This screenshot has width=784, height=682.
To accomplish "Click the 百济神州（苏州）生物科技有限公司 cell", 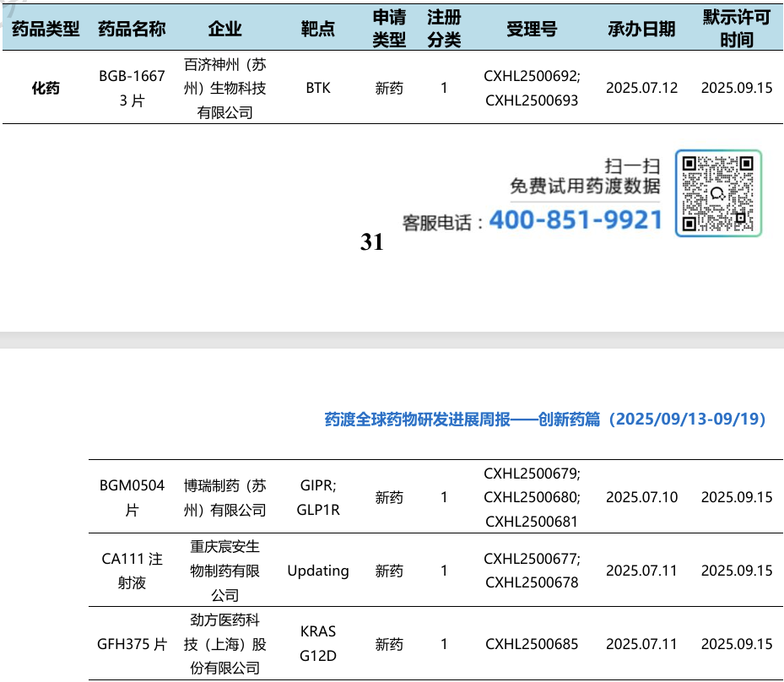I will coord(225,88).
